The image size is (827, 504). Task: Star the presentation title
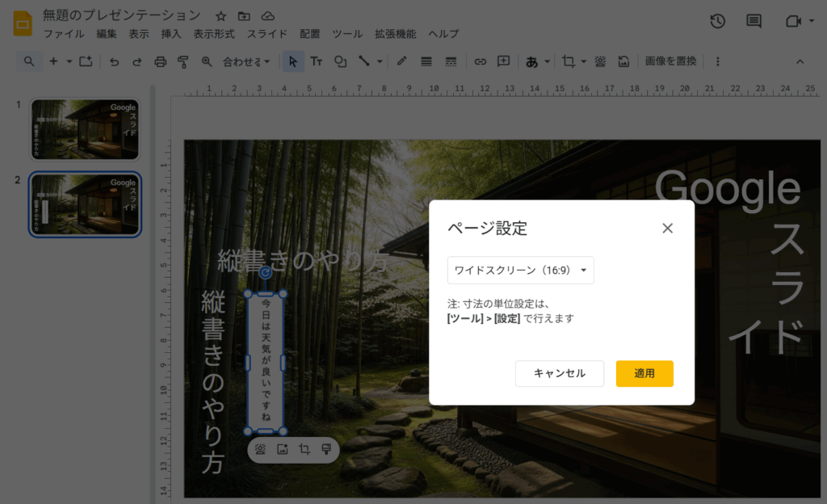point(220,16)
